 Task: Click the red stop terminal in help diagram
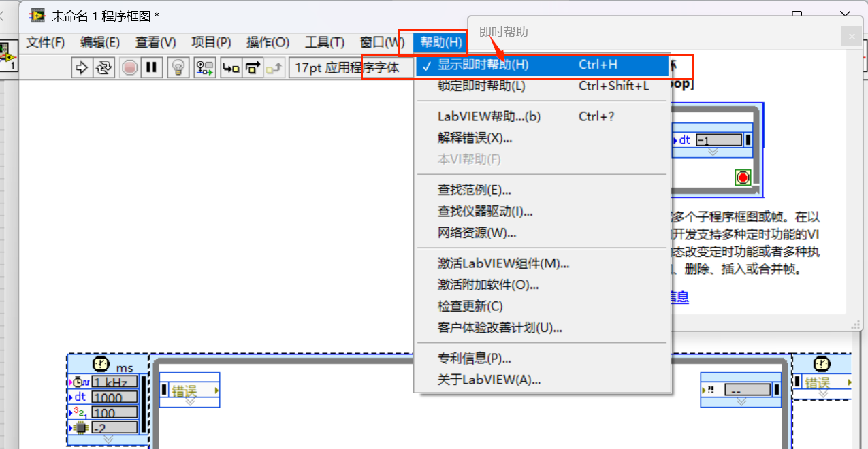click(743, 178)
